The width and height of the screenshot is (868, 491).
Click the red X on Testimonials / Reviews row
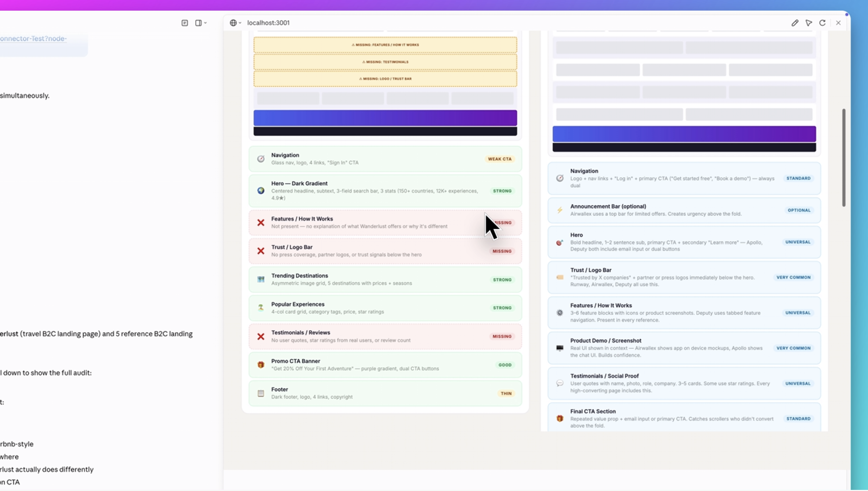tap(261, 336)
